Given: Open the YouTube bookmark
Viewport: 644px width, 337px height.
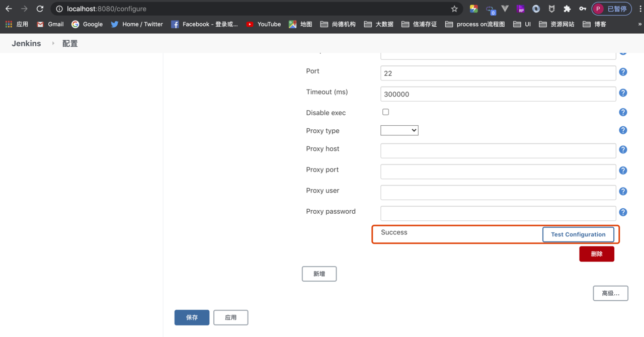Looking at the screenshot, I should click(264, 24).
